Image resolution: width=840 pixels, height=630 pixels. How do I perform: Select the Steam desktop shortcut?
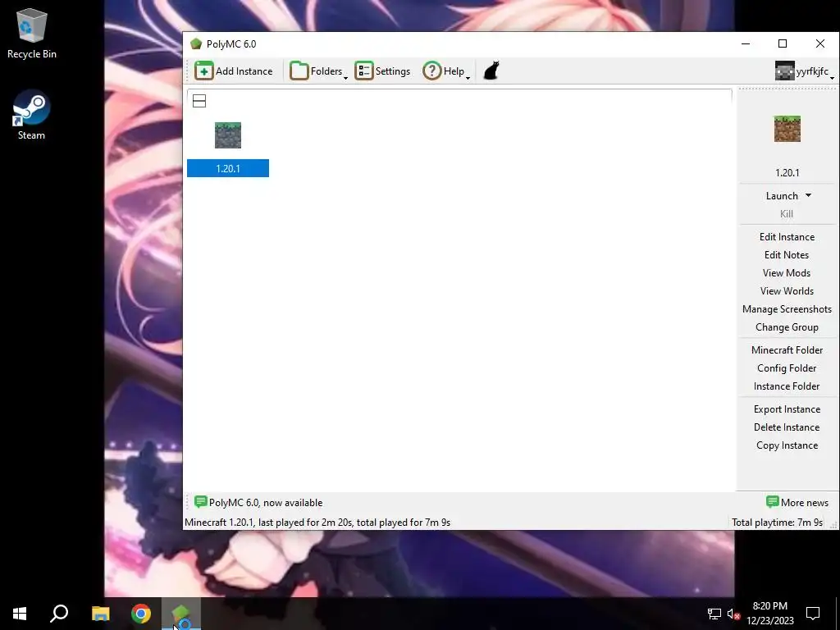pyautogui.click(x=32, y=115)
